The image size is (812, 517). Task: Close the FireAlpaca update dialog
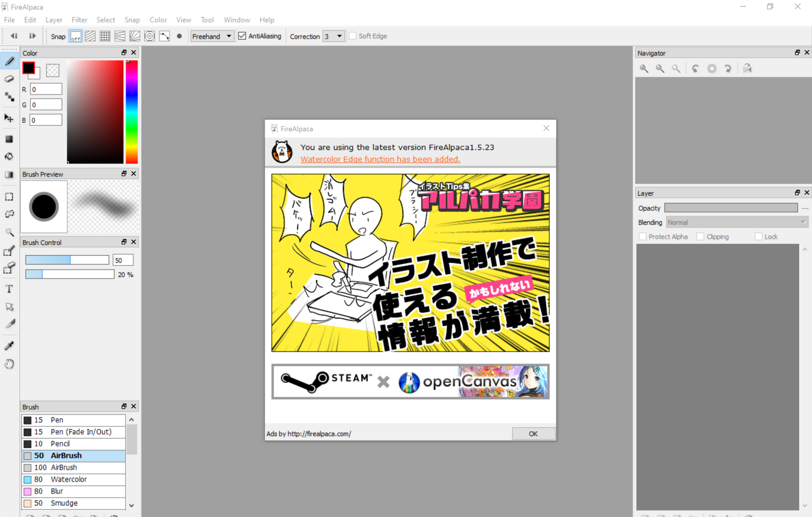(x=546, y=128)
